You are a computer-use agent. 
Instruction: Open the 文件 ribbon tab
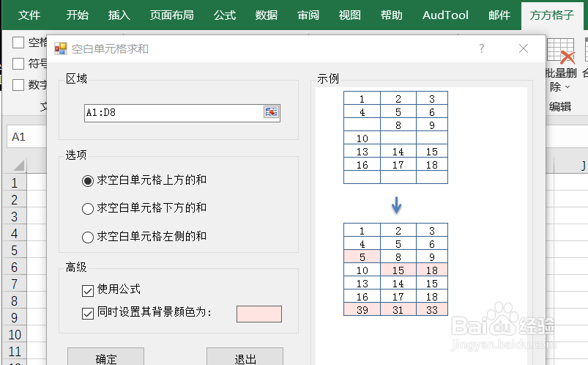point(29,15)
